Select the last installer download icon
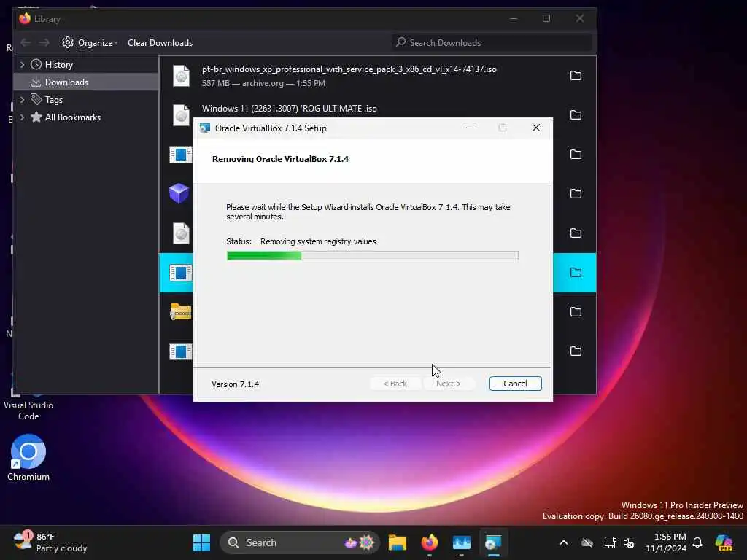Screen dimensions: 747x560 (x=181, y=351)
